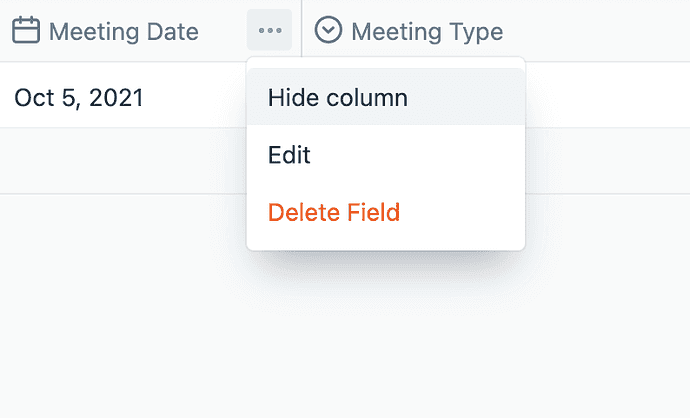Viewport: 690px width, 418px height.
Task: Click the empty row beneath Oct 5, 2021
Action: [120, 161]
